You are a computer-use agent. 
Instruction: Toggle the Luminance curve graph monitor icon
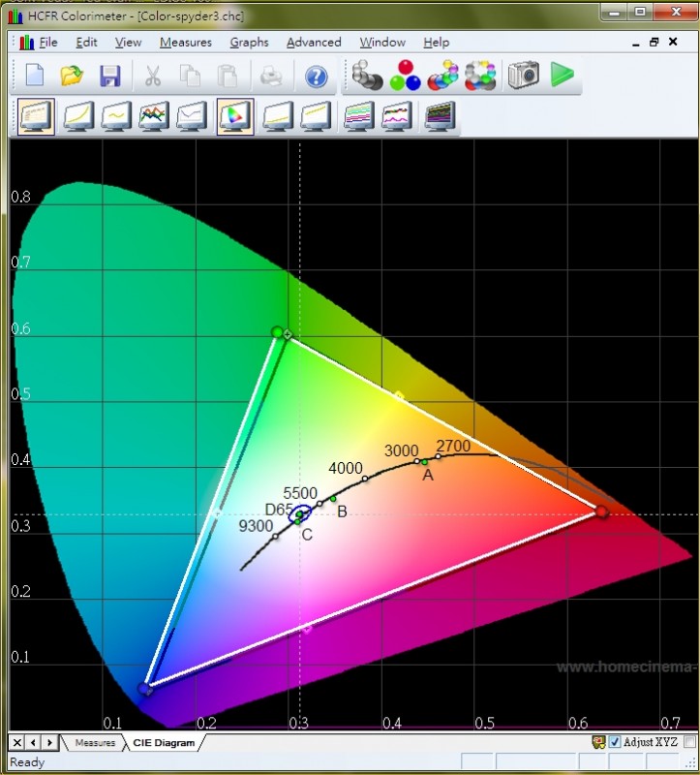tap(78, 116)
